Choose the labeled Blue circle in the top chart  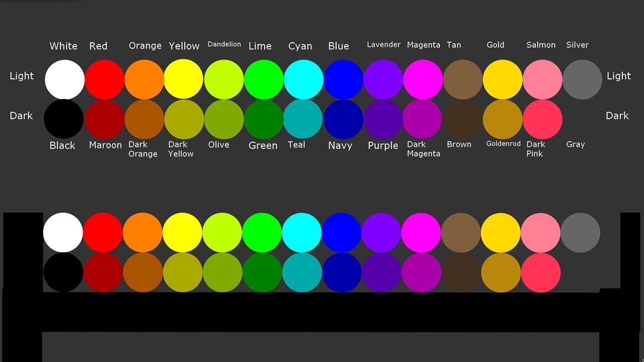343,79
